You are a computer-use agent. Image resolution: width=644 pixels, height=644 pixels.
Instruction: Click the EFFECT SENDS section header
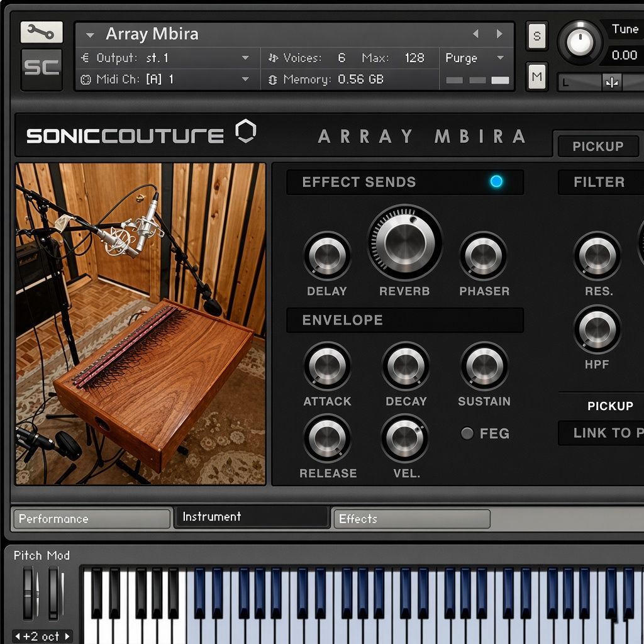click(405, 182)
